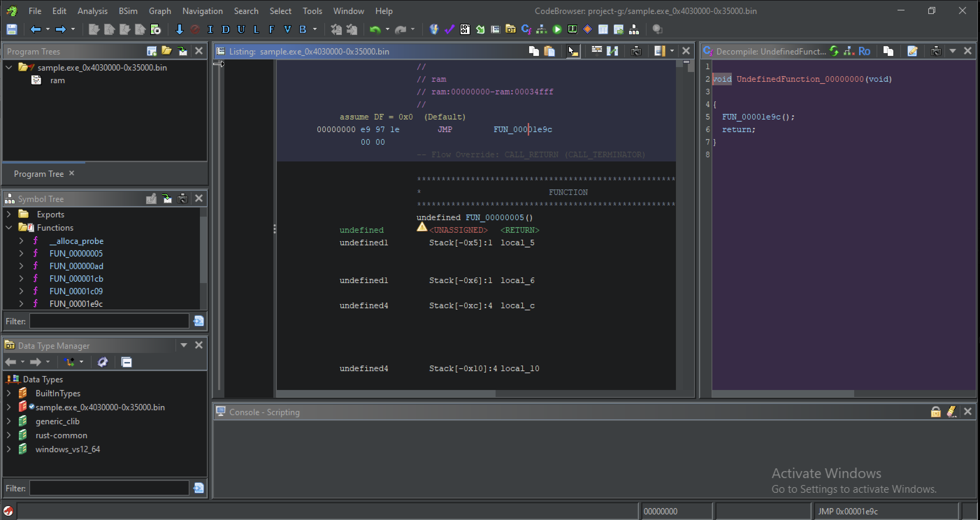Viewport: 980px width, 520px height.
Task: Click the Paste icon in Listing header
Action: click(550, 51)
